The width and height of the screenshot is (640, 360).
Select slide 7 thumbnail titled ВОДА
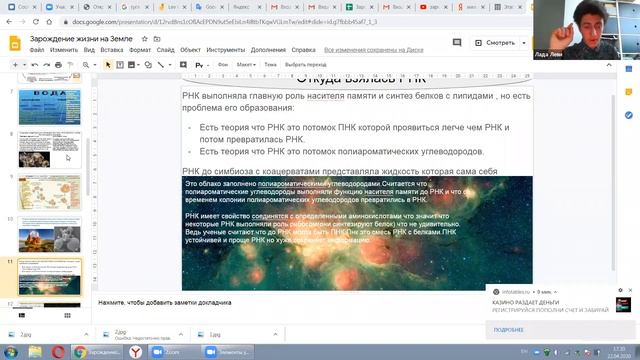49,107
